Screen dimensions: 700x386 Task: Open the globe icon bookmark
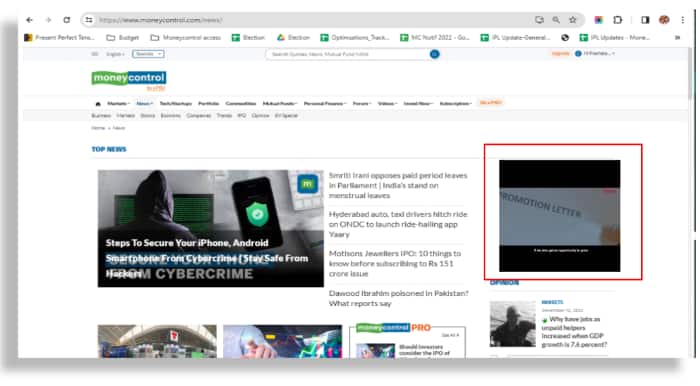point(565,37)
